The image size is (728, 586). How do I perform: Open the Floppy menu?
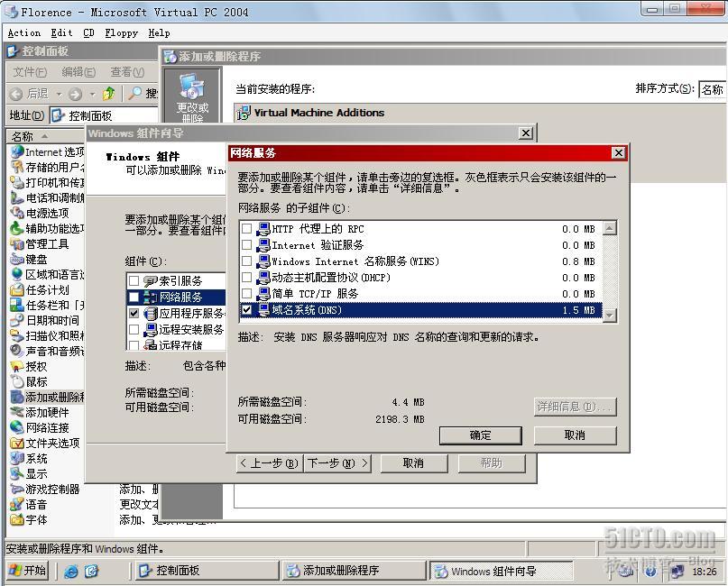click(x=121, y=33)
